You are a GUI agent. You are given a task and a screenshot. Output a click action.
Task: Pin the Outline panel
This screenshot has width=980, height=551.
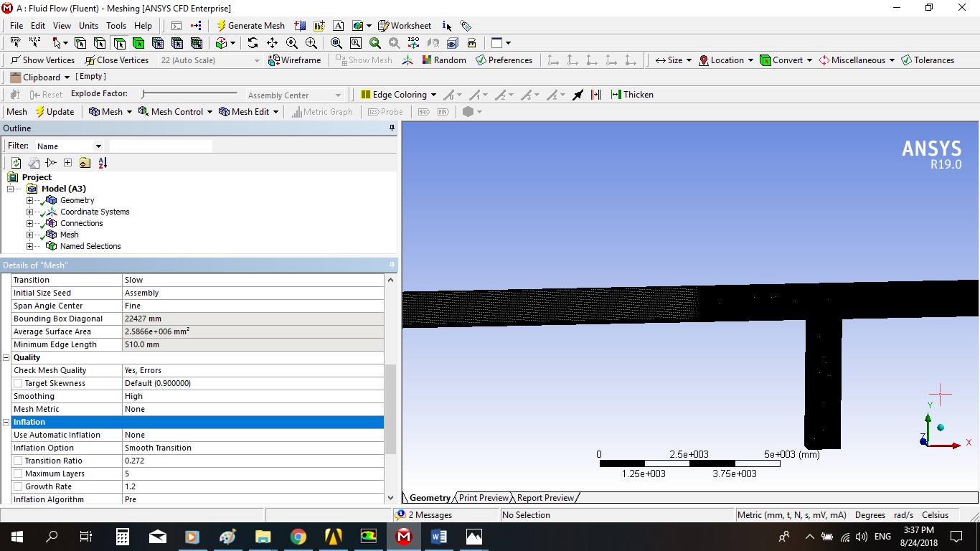pos(392,128)
